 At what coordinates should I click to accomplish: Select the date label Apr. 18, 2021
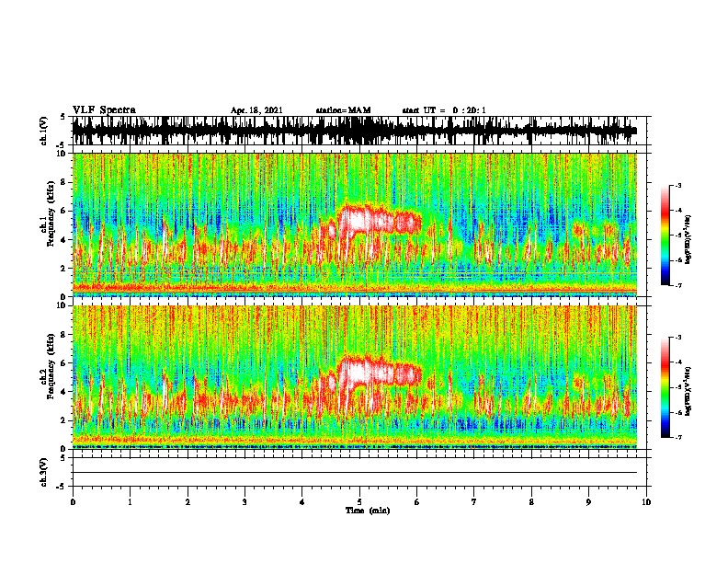[256, 110]
